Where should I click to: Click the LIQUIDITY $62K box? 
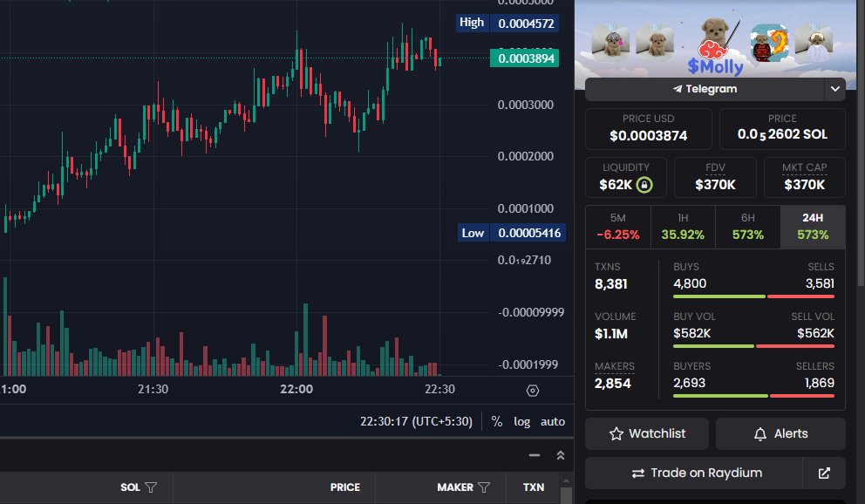point(625,178)
